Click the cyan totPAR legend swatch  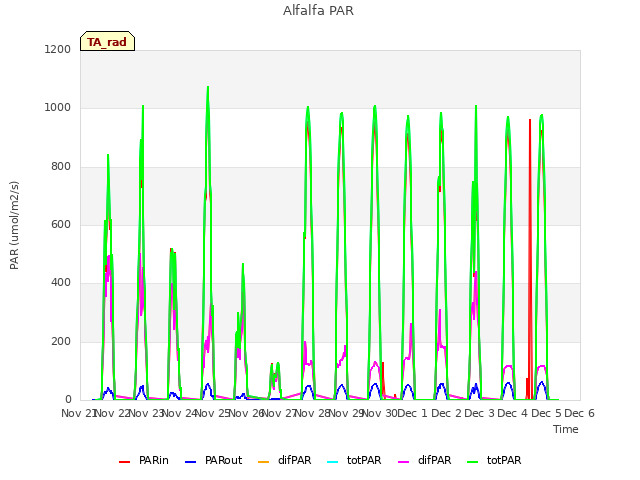click(x=333, y=462)
